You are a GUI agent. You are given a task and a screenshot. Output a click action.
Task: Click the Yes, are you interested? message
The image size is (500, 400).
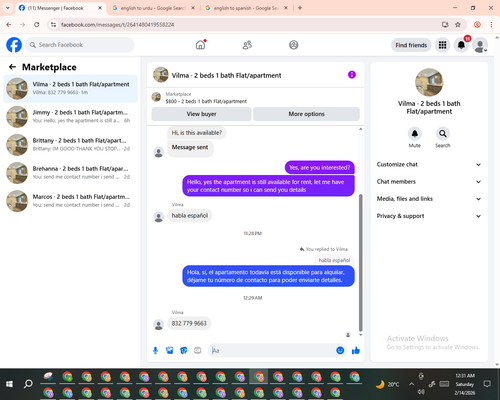click(320, 168)
